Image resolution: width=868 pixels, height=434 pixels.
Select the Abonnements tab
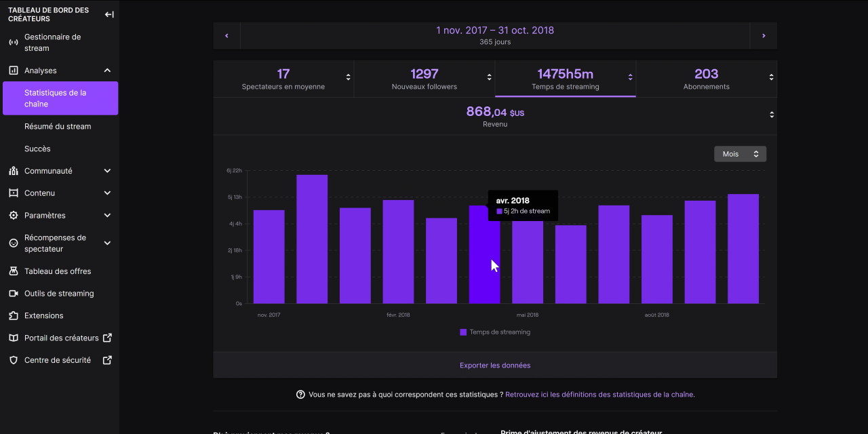tap(706, 78)
